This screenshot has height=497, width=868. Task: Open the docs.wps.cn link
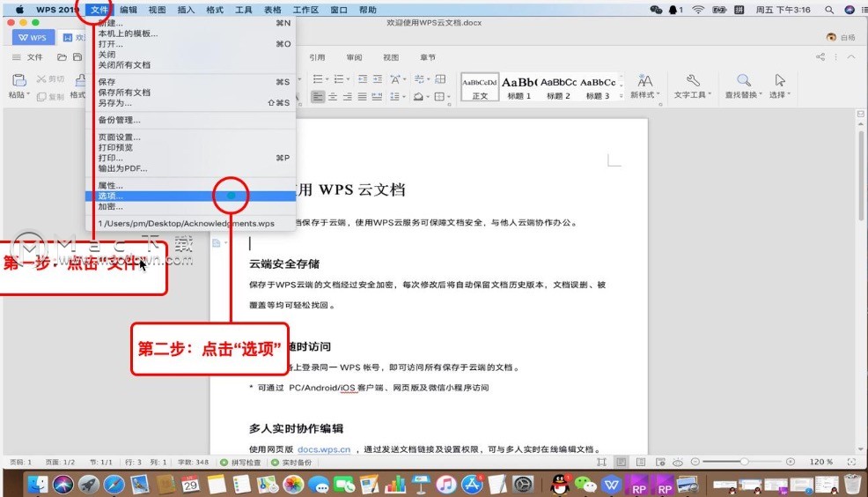[x=324, y=449]
